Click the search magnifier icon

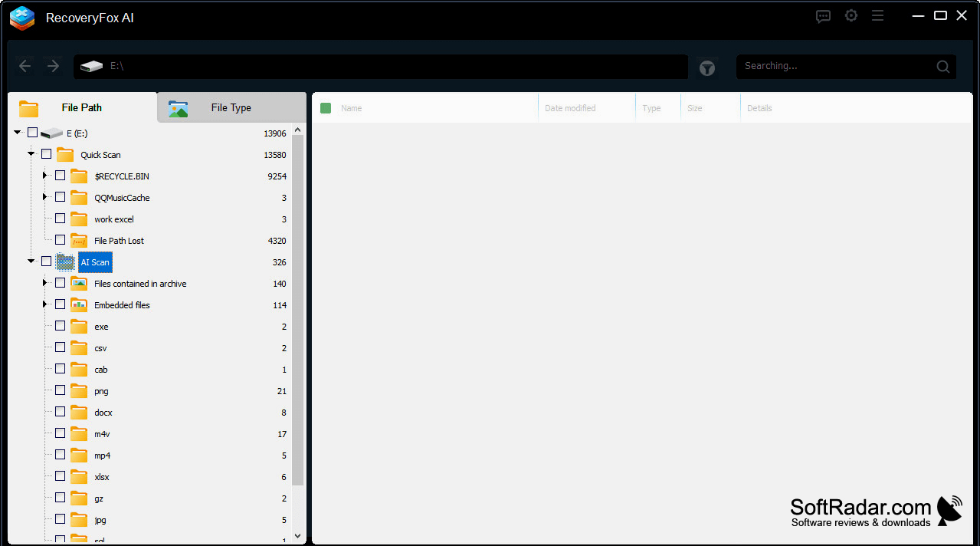click(x=943, y=67)
